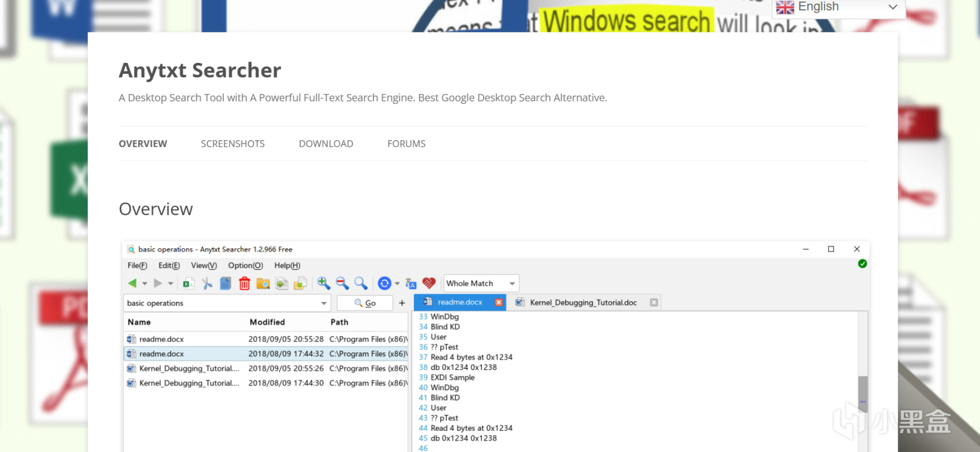Screen dimensions: 980x452
Task: Click the red heart handshake icon
Action: point(429,283)
